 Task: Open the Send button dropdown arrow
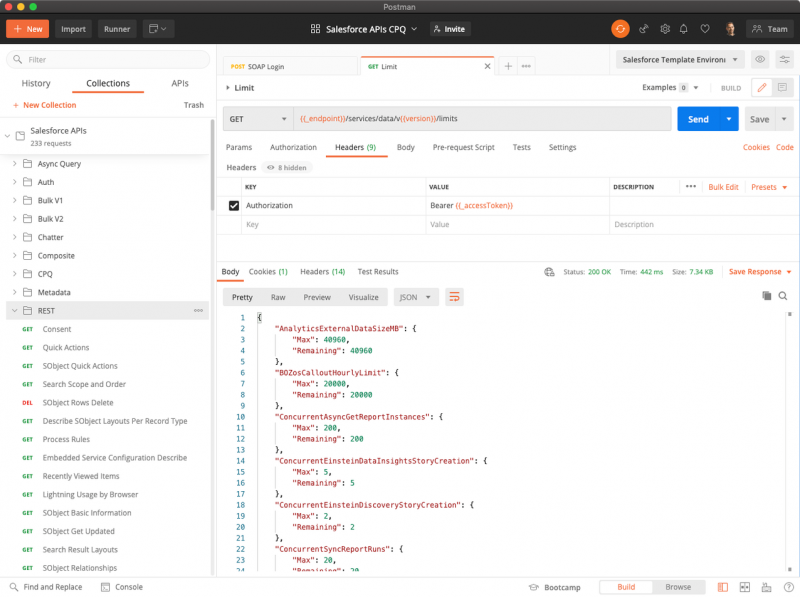coord(729,119)
